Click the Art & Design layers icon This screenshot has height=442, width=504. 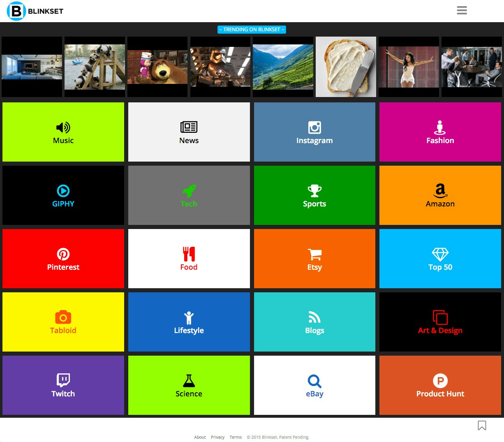440,317
